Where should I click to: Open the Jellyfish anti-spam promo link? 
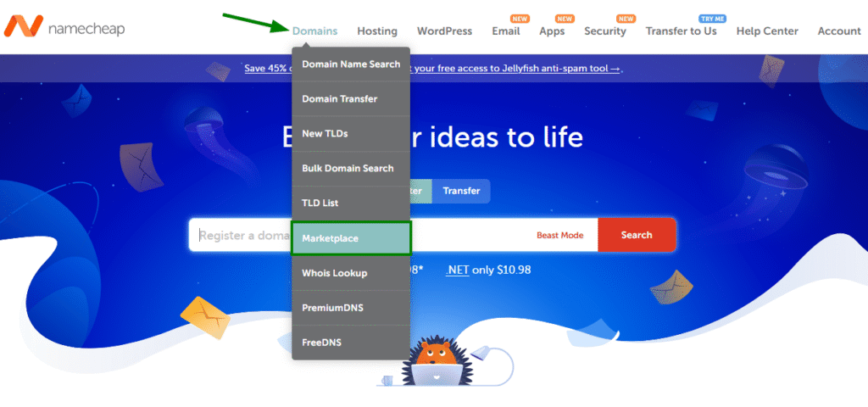click(517, 69)
